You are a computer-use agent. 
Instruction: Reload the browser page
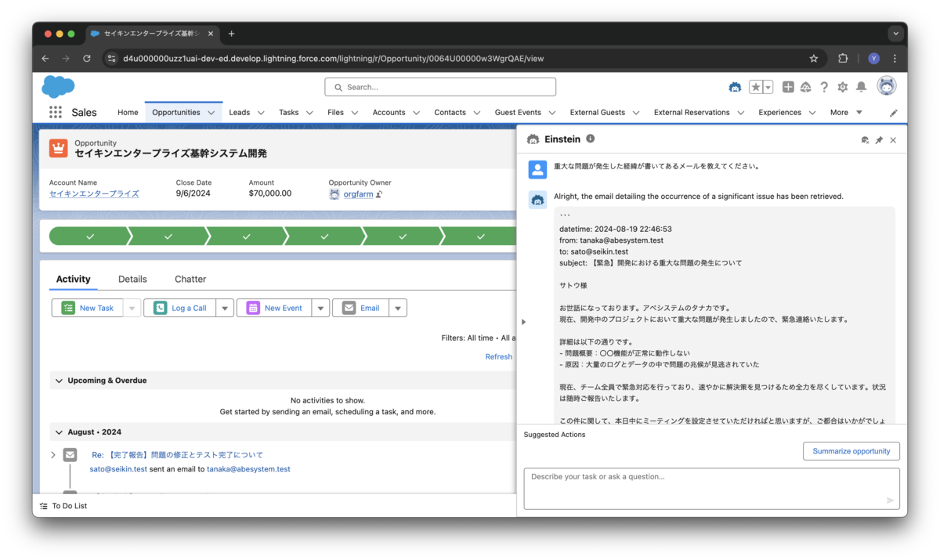[x=87, y=58]
